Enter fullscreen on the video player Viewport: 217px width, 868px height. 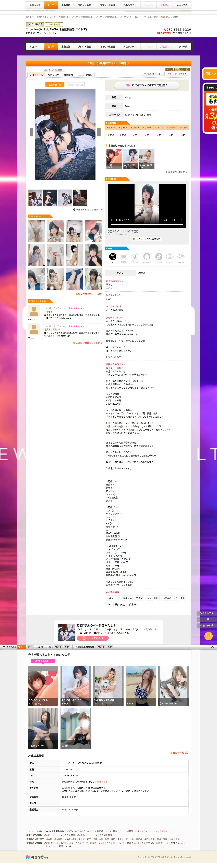pyautogui.click(x=173, y=220)
